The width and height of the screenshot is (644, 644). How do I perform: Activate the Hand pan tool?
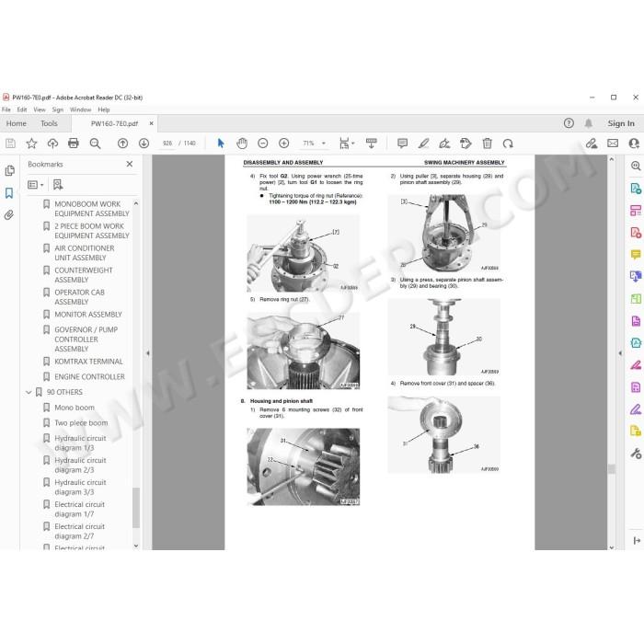(242, 144)
